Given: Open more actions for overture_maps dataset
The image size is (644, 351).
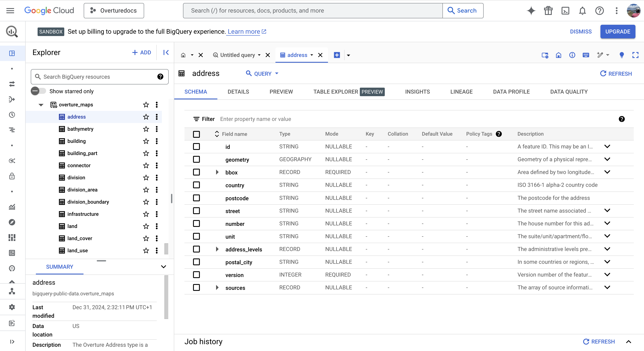Looking at the screenshot, I should [157, 105].
